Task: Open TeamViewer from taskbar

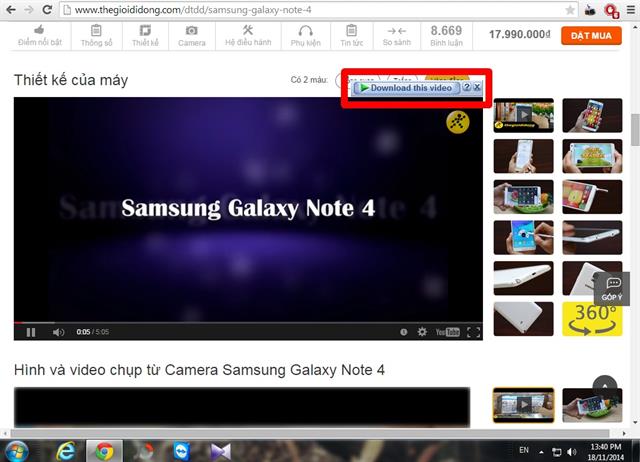Action: pos(181,451)
